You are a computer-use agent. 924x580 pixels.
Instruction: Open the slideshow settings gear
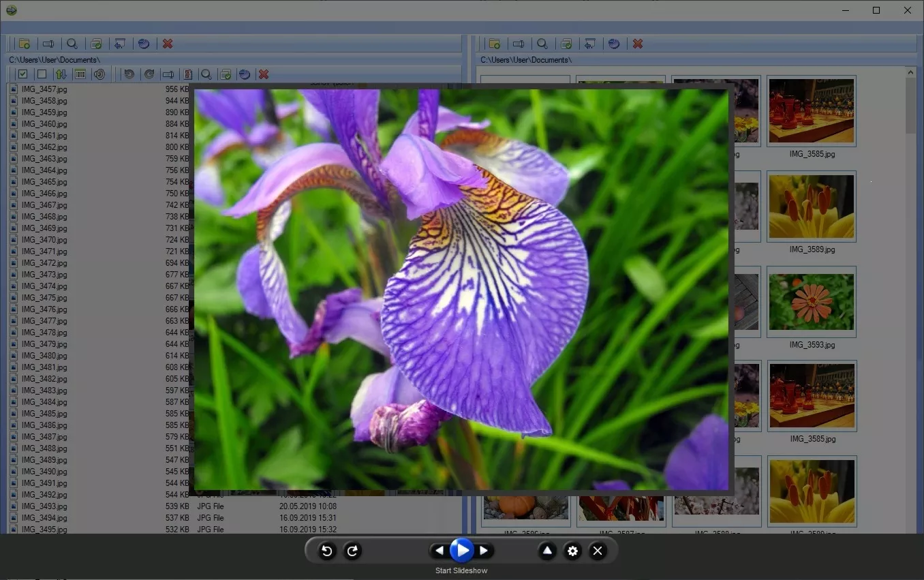pyautogui.click(x=572, y=551)
